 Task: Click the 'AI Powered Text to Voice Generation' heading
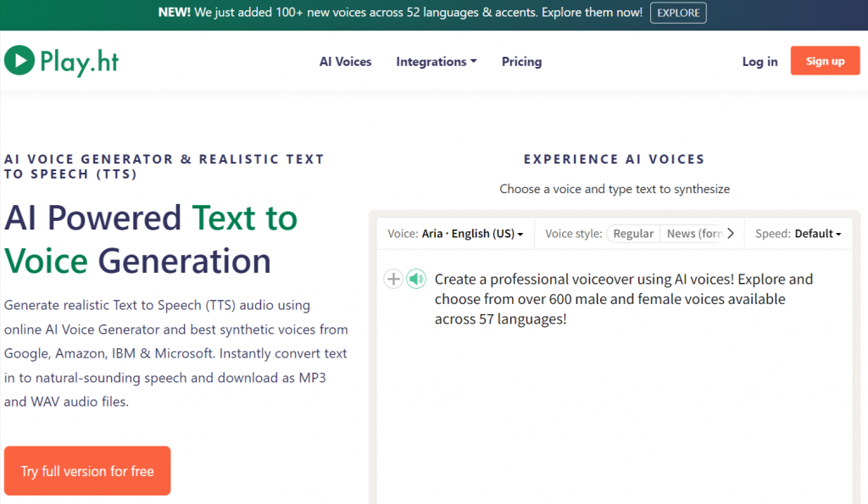(151, 239)
